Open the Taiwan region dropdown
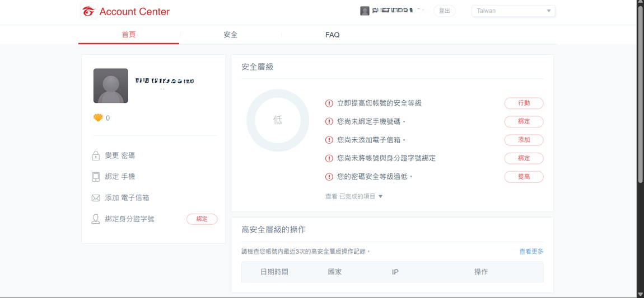644x298 pixels. pos(514,11)
